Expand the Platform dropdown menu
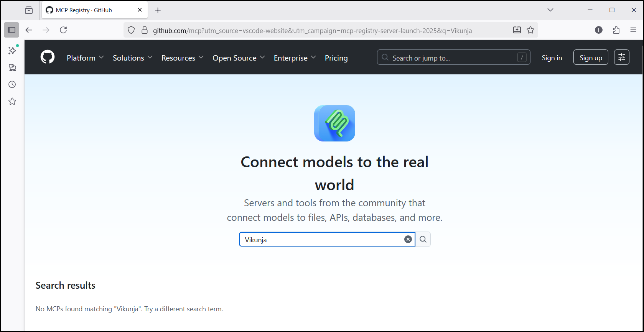Viewport: 644px width, 332px height. 85,58
